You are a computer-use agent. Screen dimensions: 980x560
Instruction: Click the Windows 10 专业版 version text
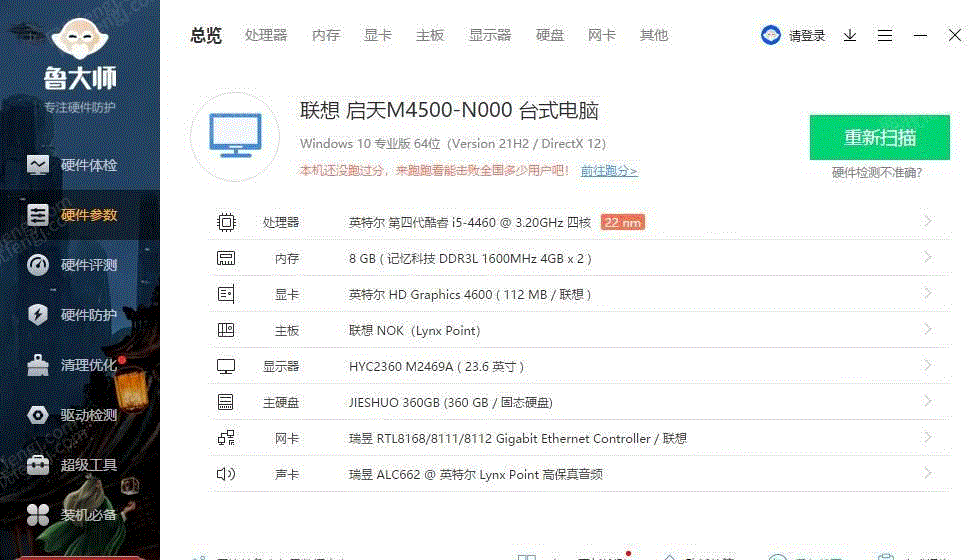coord(453,144)
